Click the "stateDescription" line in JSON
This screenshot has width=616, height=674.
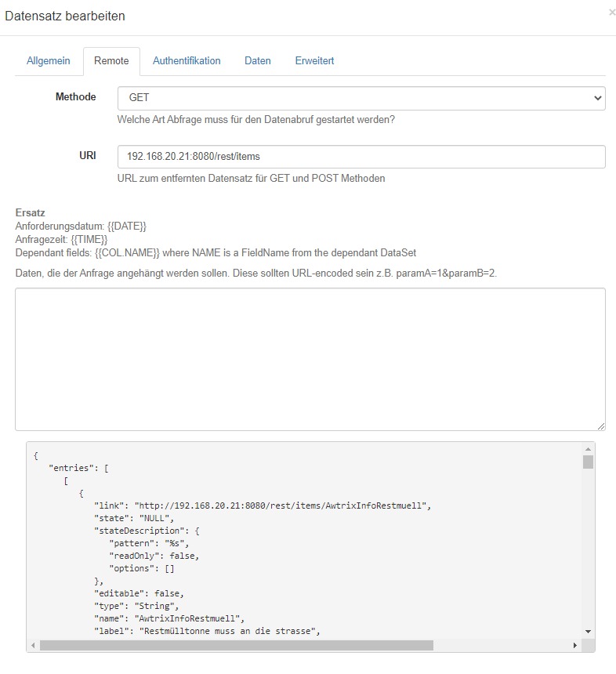(x=147, y=531)
